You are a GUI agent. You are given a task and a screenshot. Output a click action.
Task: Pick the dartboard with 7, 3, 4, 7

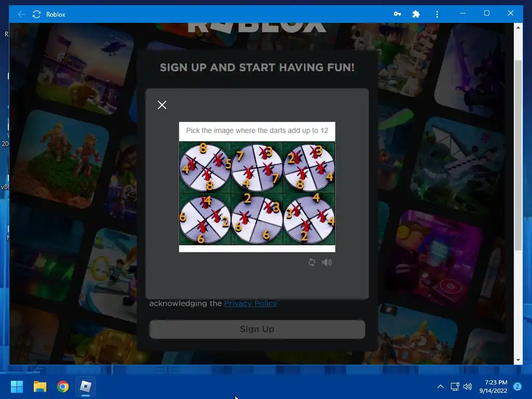coord(257,167)
